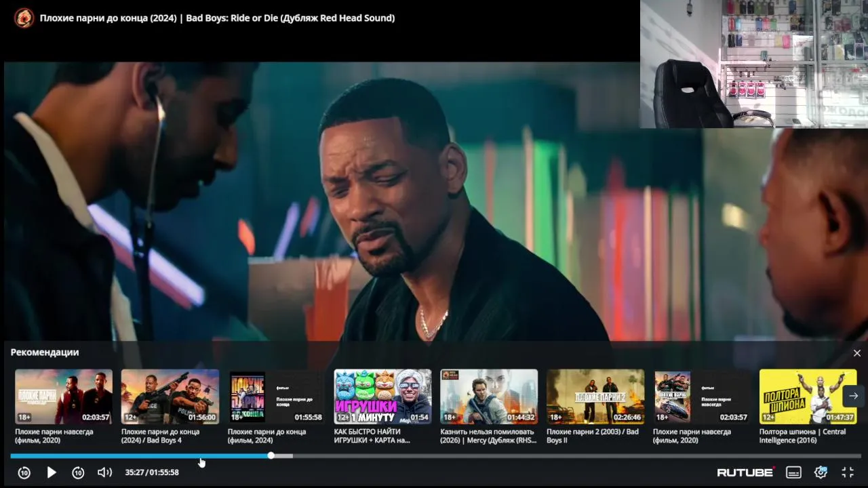This screenshot has width=868, height=488.
Task: Click title text Казнить нельзя помиловать (2026) | Mercy
Action: coord(489,436)
